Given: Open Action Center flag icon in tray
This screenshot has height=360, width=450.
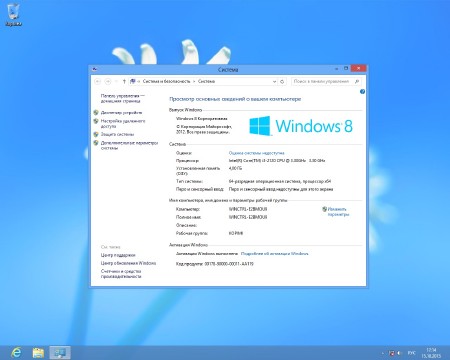Looking at the screenshot, I should [x=392, y=353].
